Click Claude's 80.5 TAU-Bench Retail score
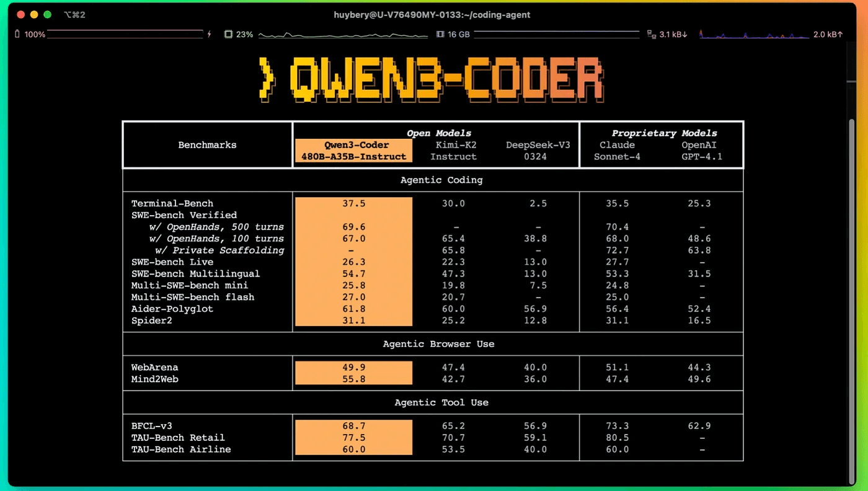 click(617, 438)
